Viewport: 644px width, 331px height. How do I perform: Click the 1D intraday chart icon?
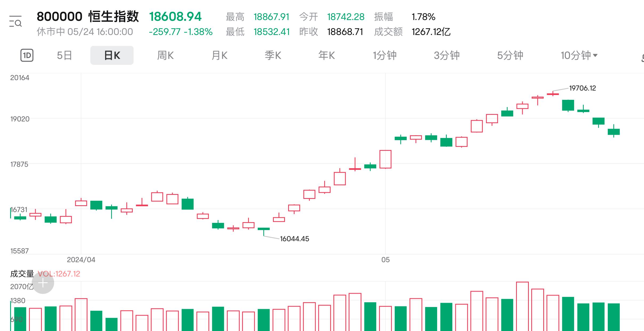[x=27, y=55]
